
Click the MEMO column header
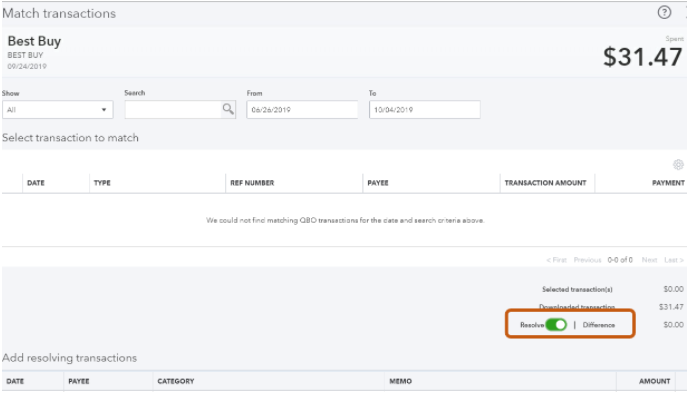coord(400,381)
